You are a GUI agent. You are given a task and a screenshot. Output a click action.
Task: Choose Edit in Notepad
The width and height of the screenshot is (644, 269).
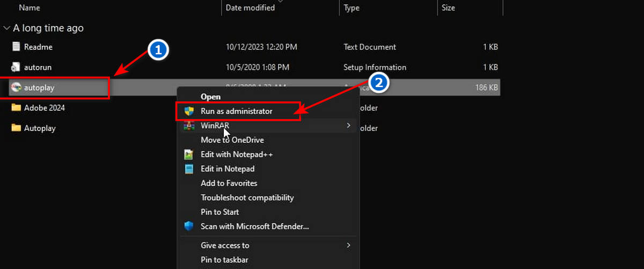(x=228, y=169)
